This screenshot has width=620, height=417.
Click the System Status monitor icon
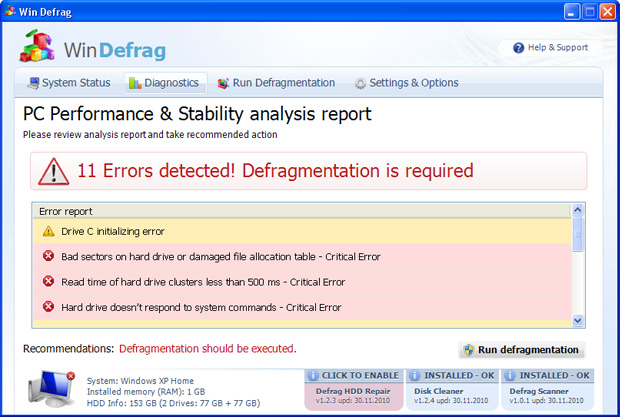[33, 83]
